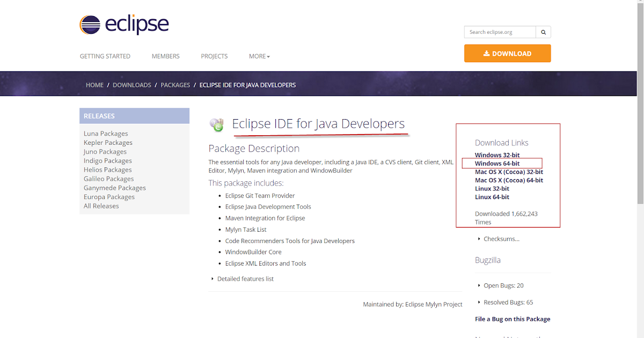
Task: Expand Open Bugs: 20
Action: click(x=501, y=285)
